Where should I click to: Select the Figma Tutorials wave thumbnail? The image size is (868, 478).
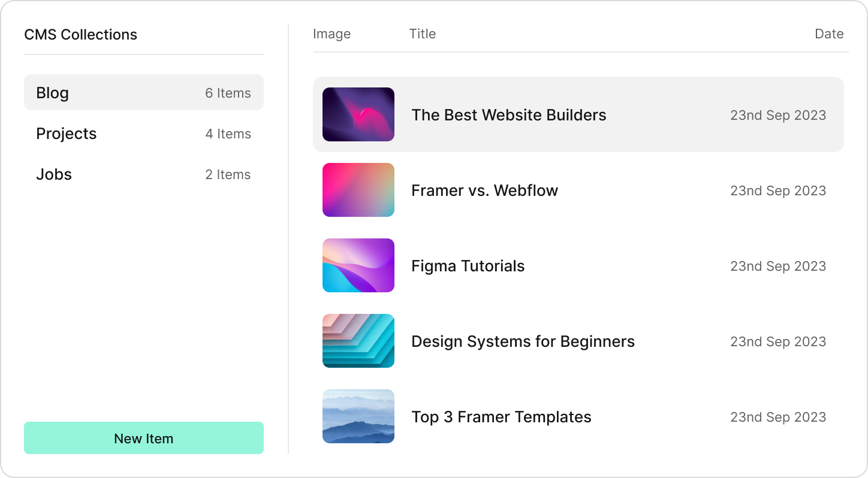click(358, 265)
